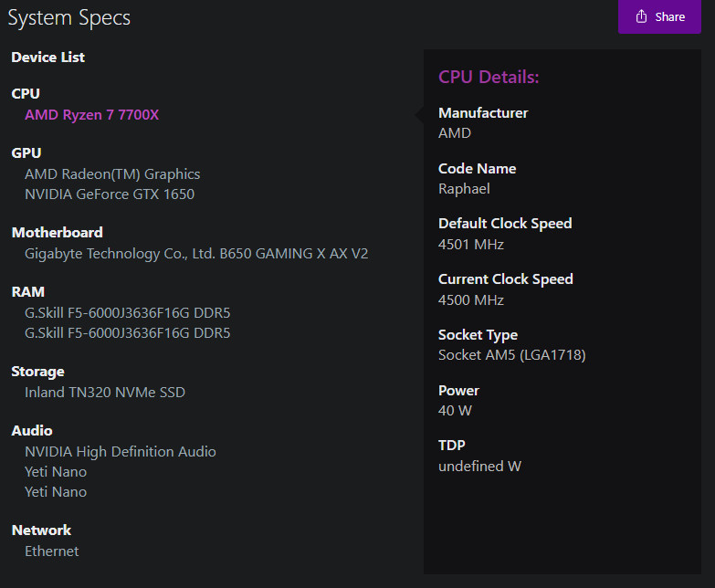Select the second Yeti Nano entry
Screen dimensions: 715x588
[x=56, y=492]
